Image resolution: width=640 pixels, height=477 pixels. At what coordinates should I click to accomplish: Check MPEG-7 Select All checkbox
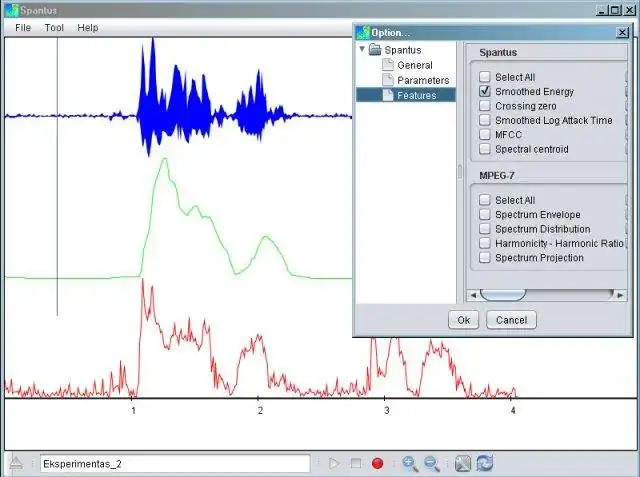[484, 200]
